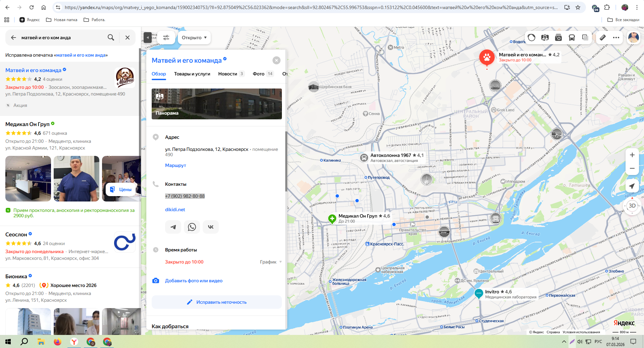Show public transport layer with bus icon
This screenshot has width=644, height=348.
[572, 38]
